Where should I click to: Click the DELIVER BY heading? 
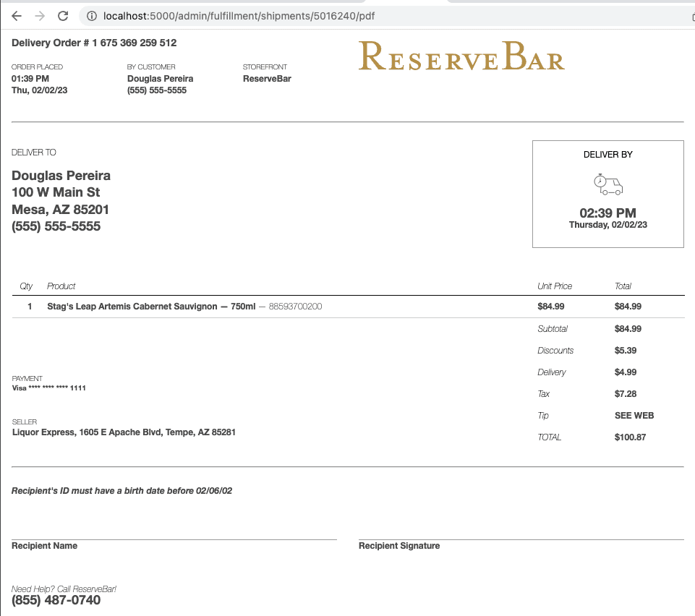coord(608,155)
